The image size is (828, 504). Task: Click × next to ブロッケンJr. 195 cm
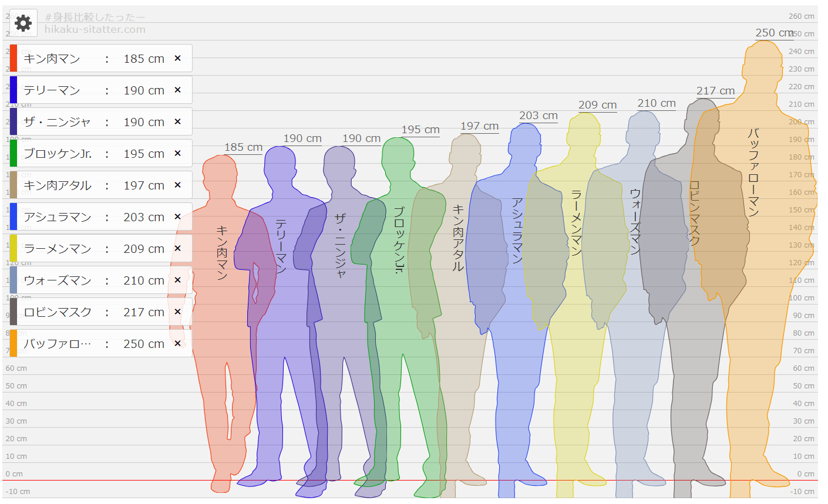(x=178, y=154)
